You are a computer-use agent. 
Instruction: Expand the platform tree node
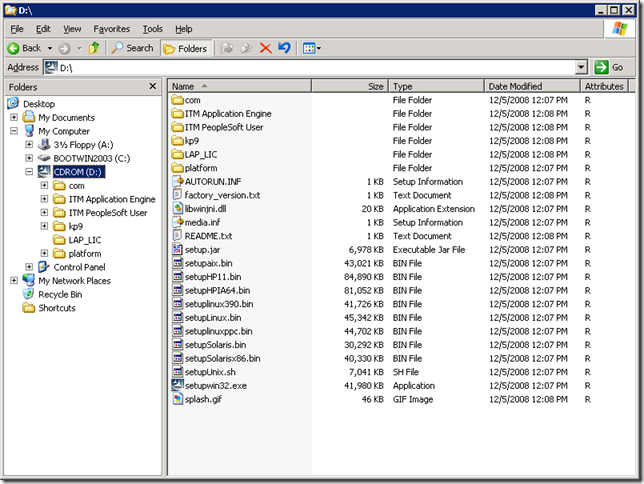[44, 254]
